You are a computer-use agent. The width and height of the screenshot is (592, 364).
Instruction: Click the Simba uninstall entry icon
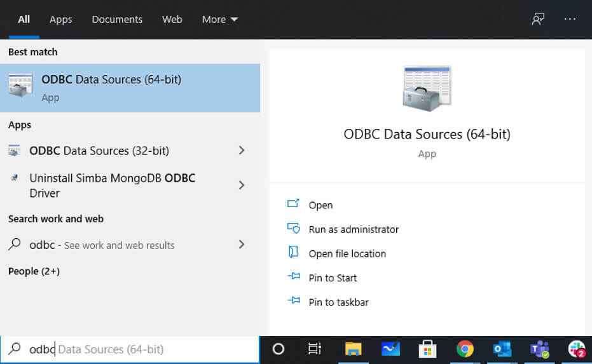pos(15,178)
